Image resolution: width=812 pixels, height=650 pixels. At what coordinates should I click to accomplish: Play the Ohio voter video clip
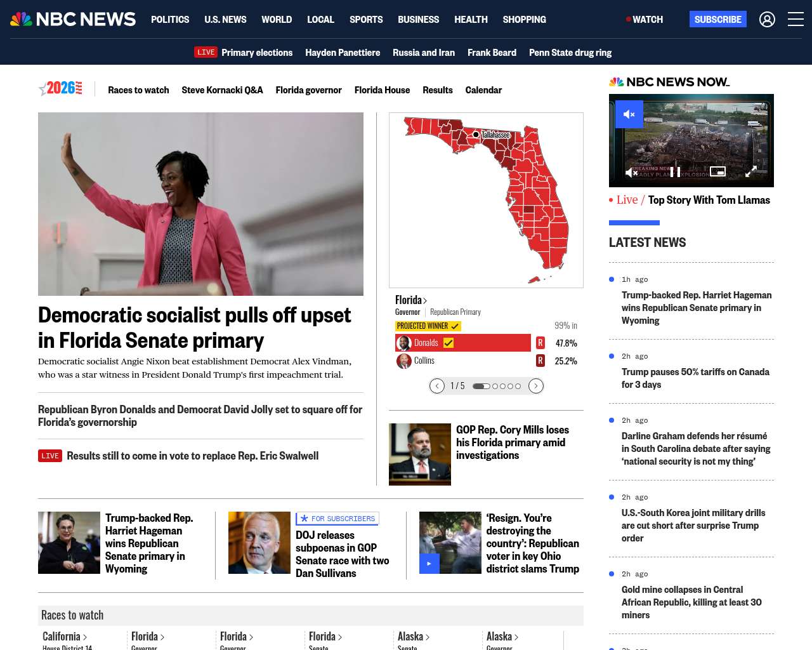429,564
